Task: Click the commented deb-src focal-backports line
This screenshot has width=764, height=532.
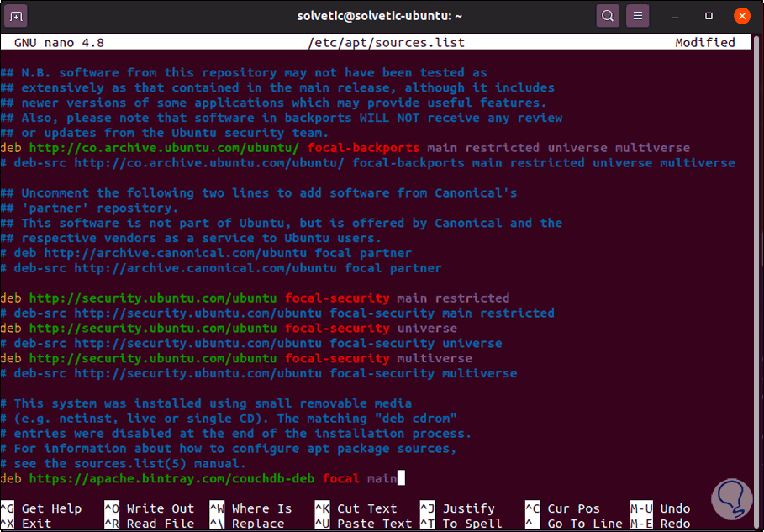Action: click(368, 163)
